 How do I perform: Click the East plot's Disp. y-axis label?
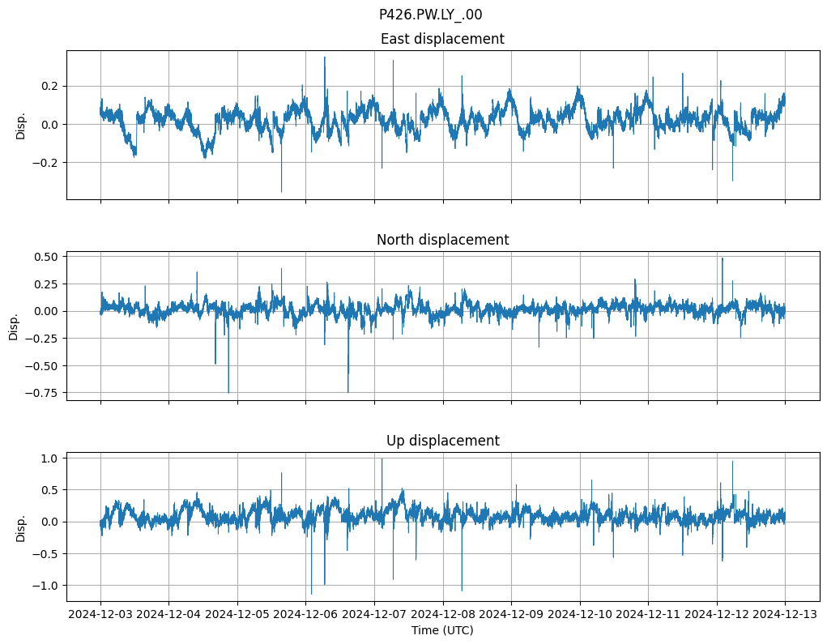coord(21,126)
